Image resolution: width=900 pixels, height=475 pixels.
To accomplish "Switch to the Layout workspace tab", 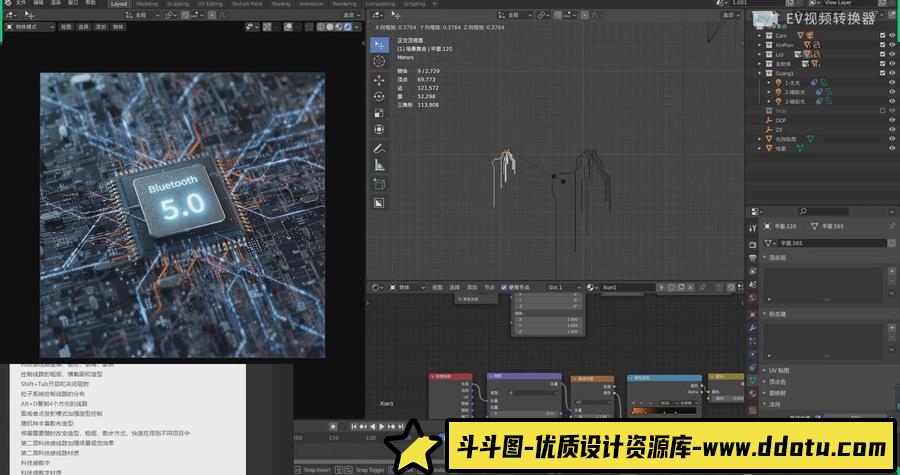I will click(119, 3).
